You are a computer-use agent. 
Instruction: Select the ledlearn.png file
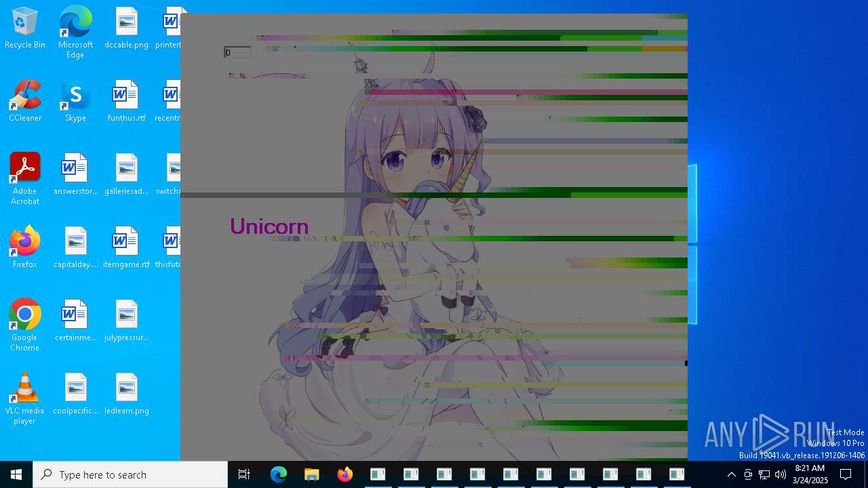[126, 394]
